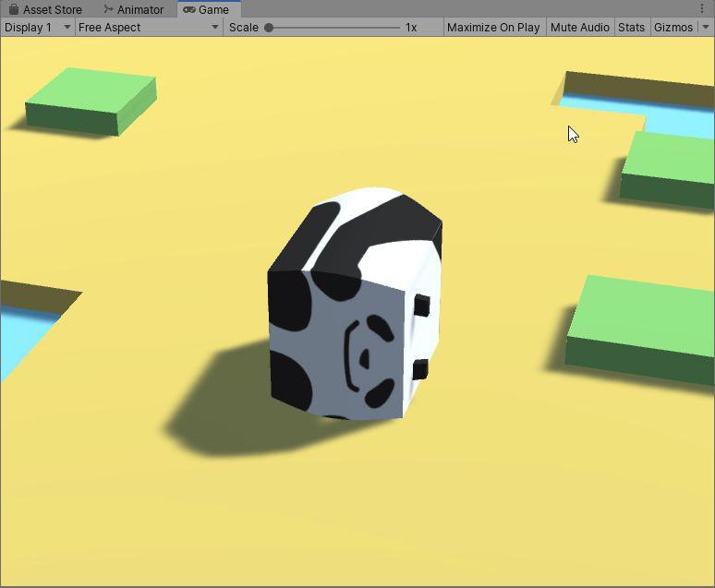Click the Game controller tab icon

pyautogui.click(x=188, y=9)
